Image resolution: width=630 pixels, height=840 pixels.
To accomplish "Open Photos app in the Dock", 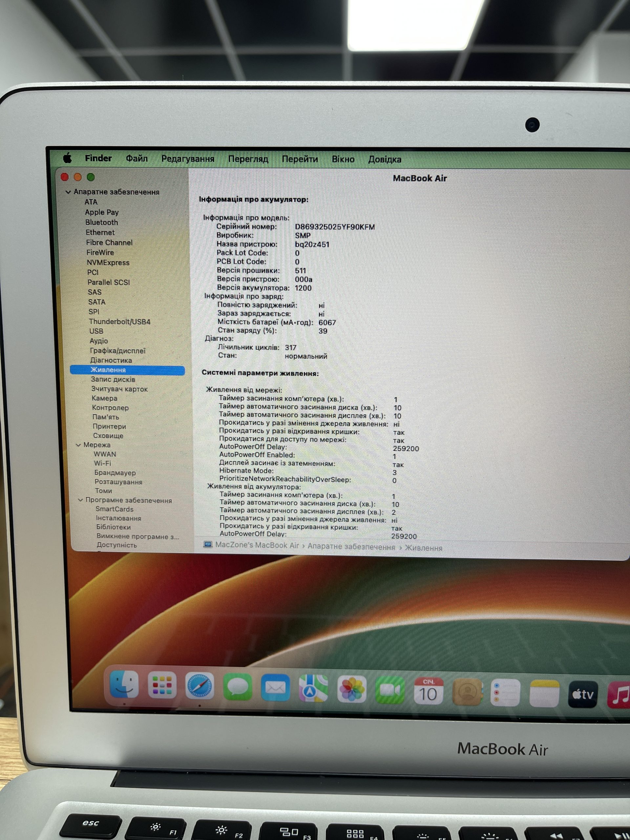I will point(352,690).
